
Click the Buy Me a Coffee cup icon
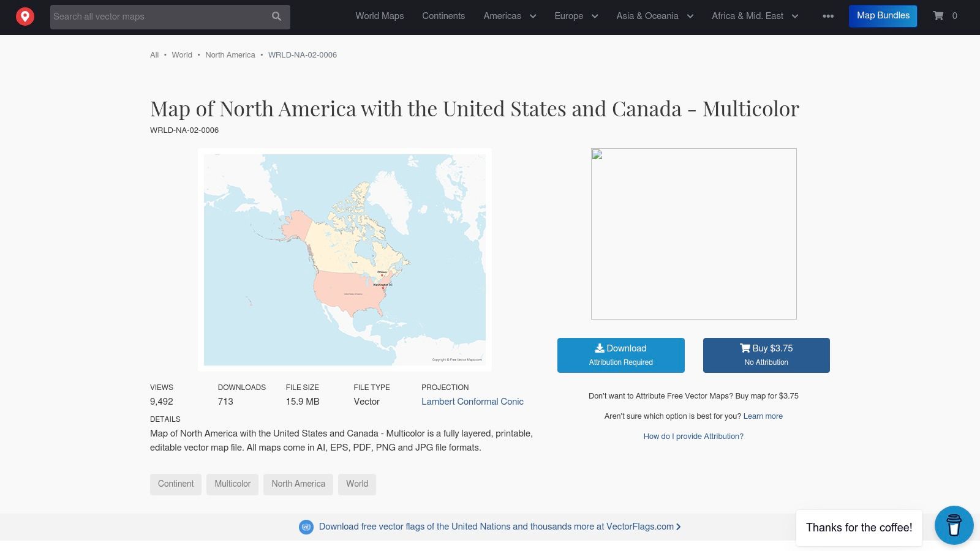pyautogui.click(x=954, y=525)
